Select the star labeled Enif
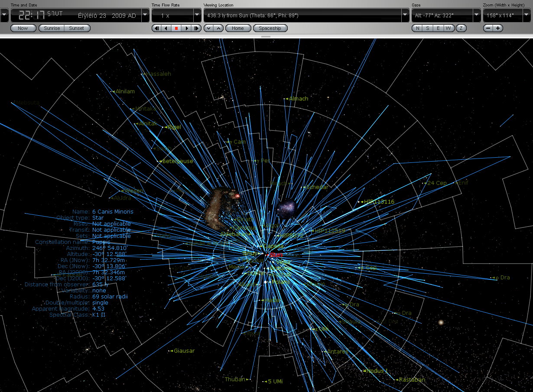 [x=463, y=183]
